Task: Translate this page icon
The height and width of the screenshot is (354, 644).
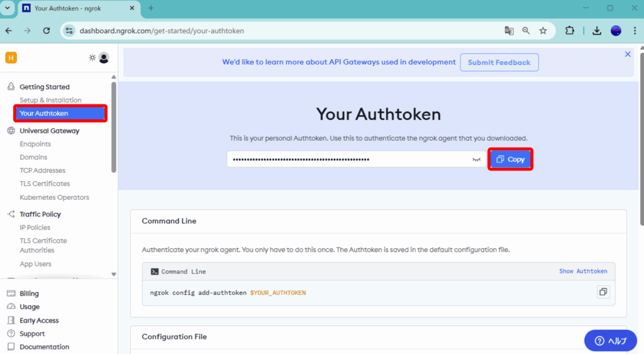Action: pyautogui.click(x=509, y=31)
